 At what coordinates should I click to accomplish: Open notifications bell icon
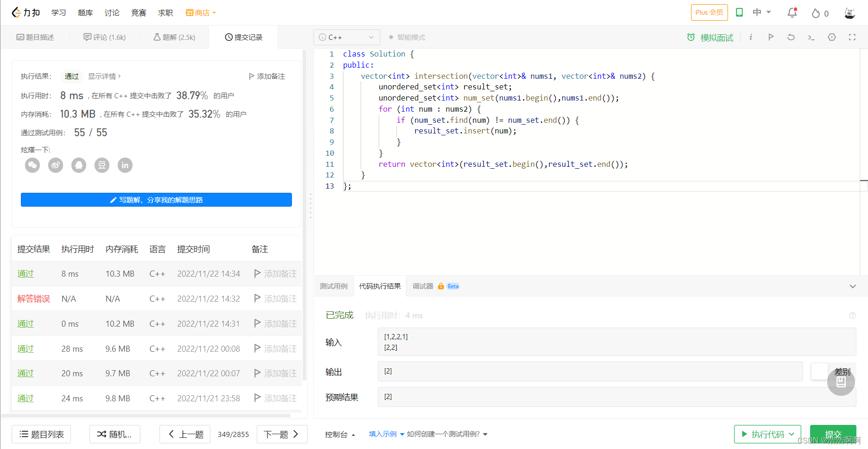pyautogui.click(x=792, y=13)
